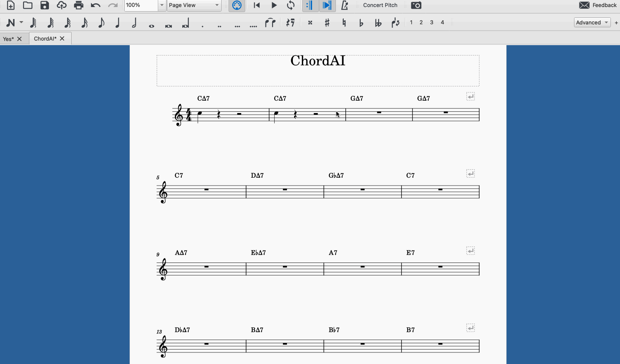The height and width of the screenshot is (364, 620).
Task: Expand the note input mode dropdown
Action: (21, 23)
